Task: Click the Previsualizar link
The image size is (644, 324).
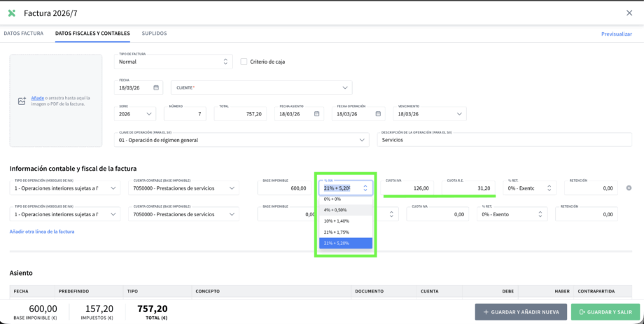Action: [616, 34]
